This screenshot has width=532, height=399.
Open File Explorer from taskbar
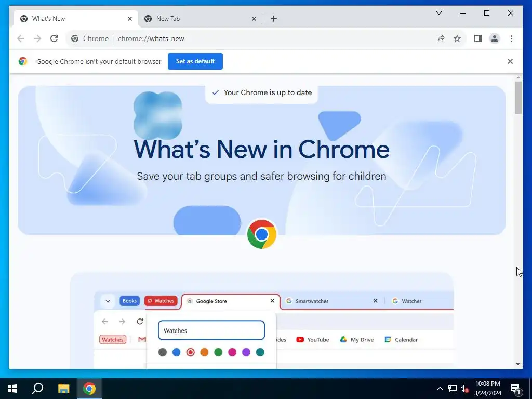63,389
